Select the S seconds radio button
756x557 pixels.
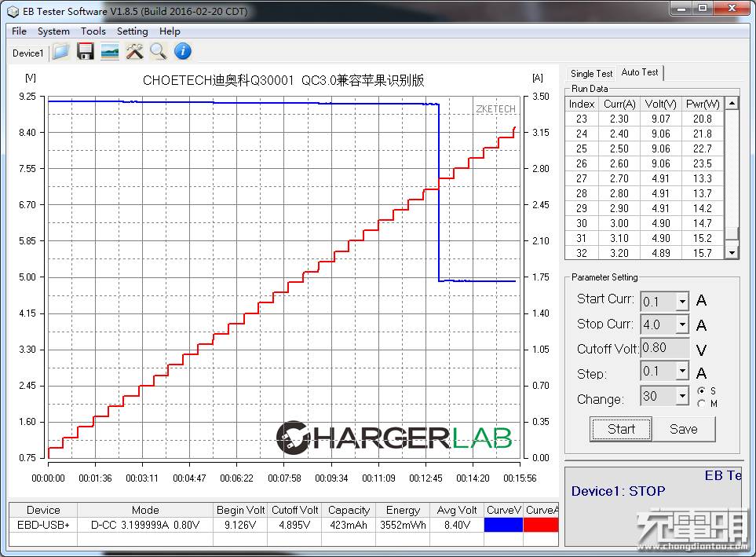702,391
